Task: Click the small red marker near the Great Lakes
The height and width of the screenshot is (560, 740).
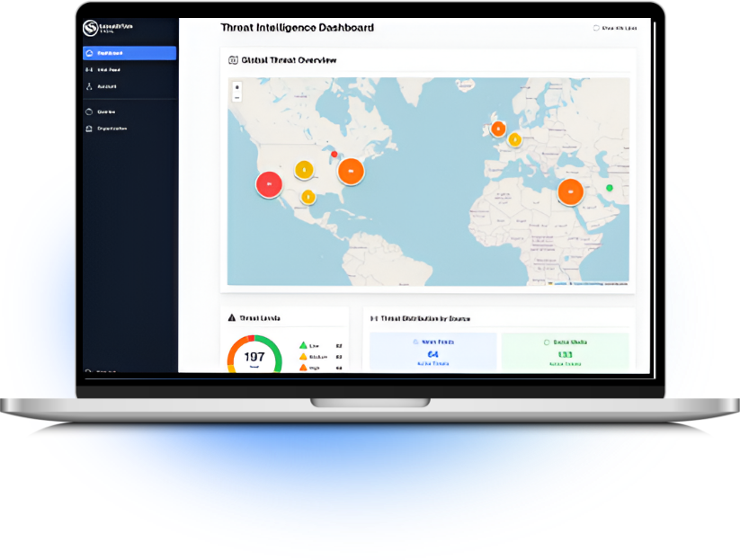Action: (334, 155)
